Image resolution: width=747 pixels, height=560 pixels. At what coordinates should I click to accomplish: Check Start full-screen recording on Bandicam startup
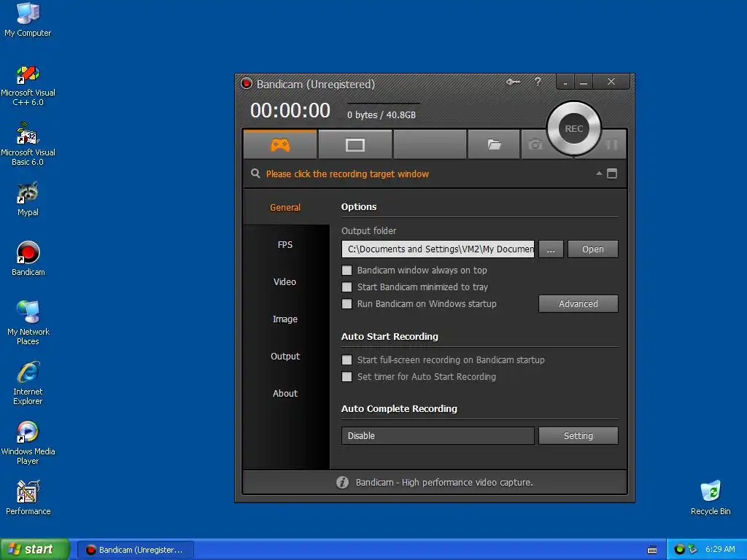point(347,360)
